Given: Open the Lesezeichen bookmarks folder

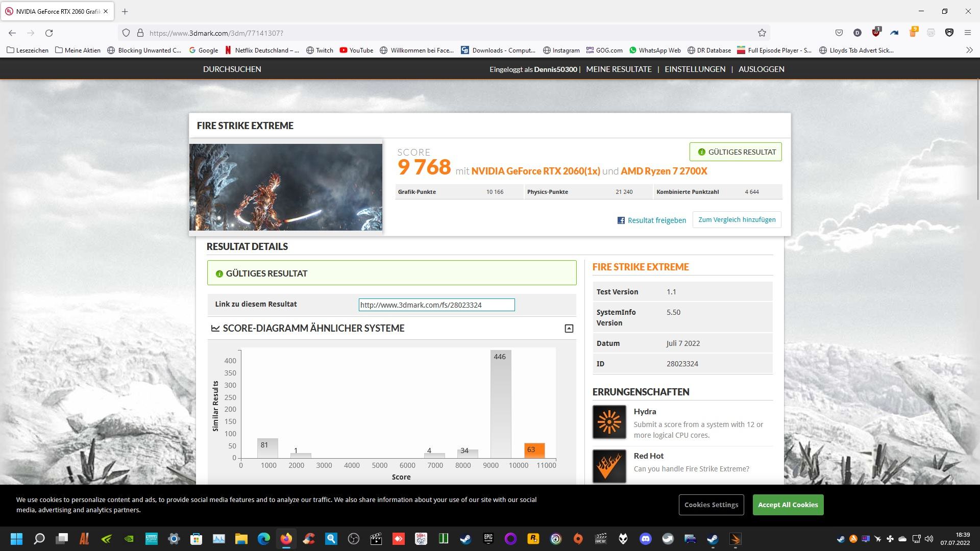Looking at the screenshot, I should coord(28,50).
